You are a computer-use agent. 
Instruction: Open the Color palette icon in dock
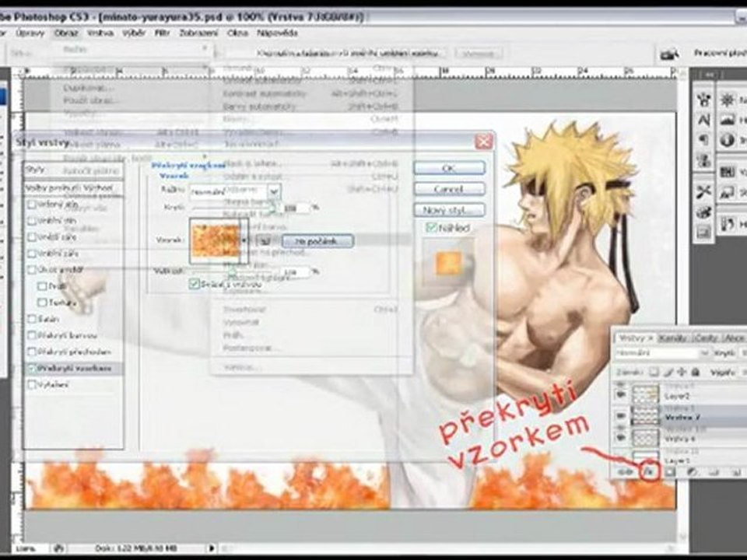(703, 212)
